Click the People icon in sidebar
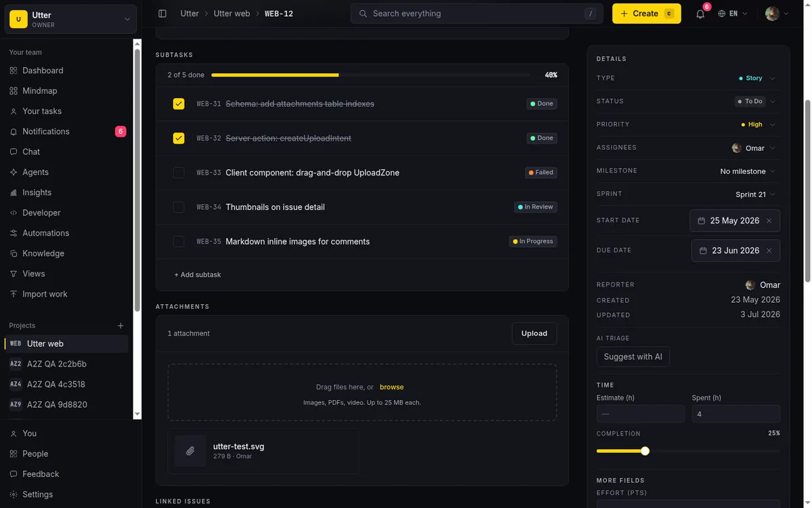812x508 pixels. pos(14,454)
